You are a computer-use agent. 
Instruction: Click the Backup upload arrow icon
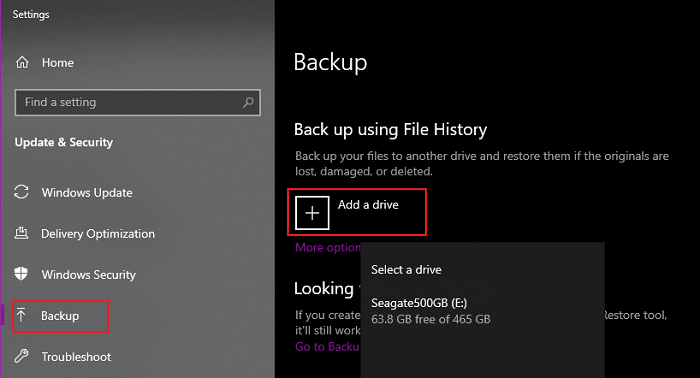click(21, 315)
